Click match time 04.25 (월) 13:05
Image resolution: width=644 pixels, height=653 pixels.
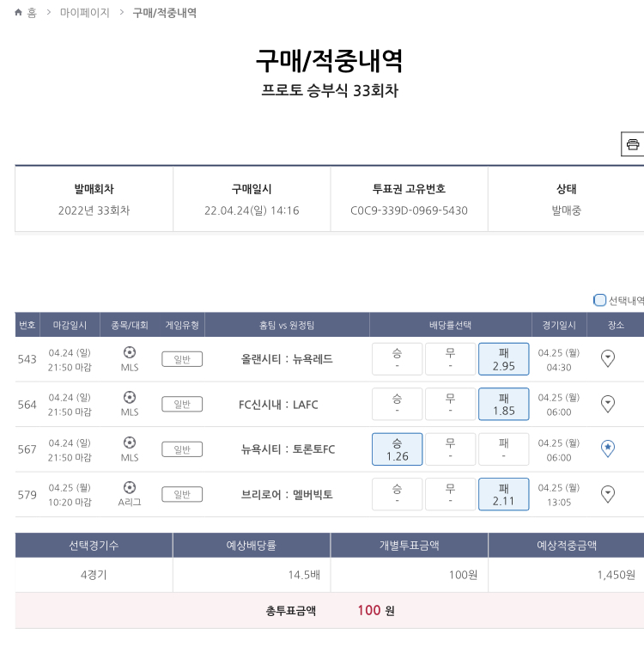click(559, 495)
